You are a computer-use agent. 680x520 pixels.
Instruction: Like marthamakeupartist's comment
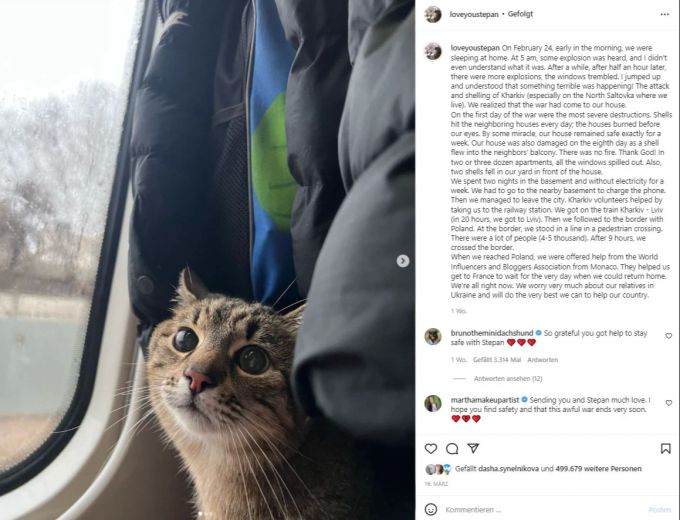669,403
